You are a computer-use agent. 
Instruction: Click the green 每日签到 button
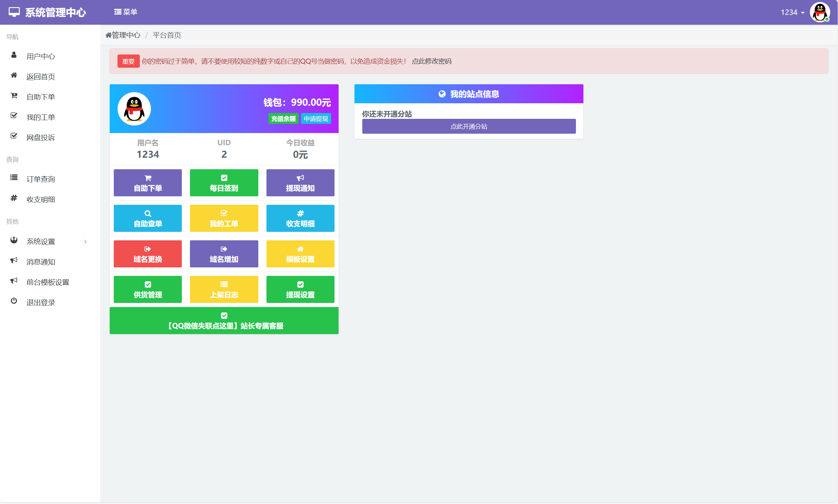click(x=224, y=183)
